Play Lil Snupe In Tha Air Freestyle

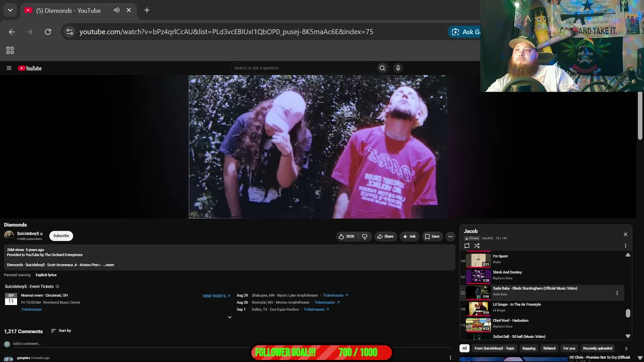pos(541,308)
